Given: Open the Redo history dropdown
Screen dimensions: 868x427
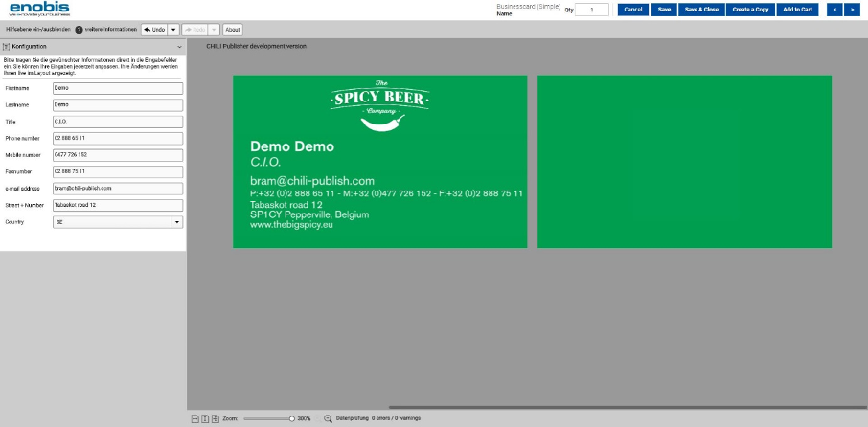Looking at the screenshot, I should 215,30.
